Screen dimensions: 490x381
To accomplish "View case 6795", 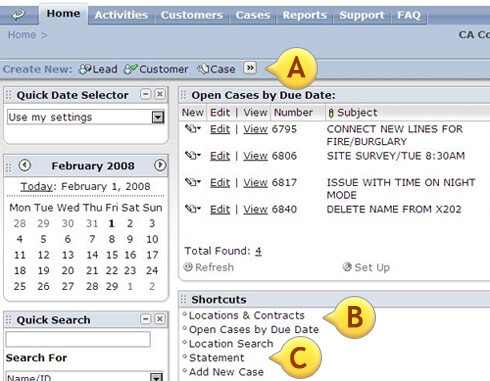I will point(255,129).
